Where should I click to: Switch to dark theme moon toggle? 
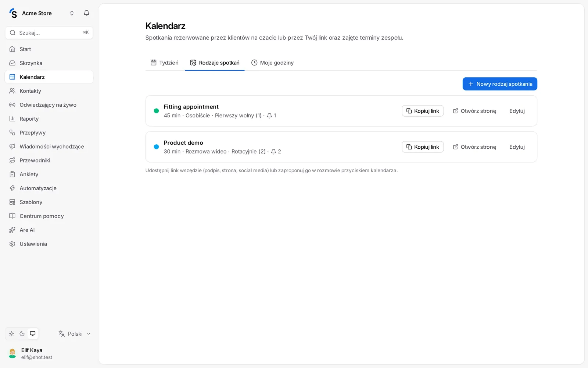click(22, 334)
